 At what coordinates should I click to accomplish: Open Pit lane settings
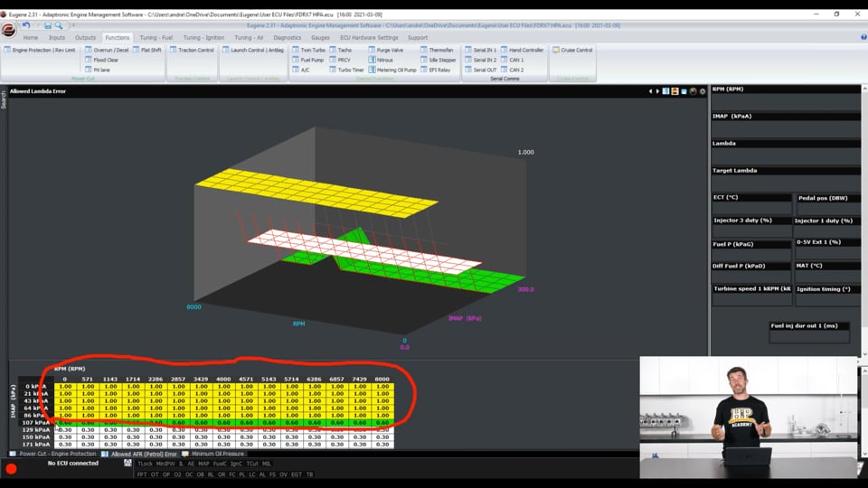(x=98, y=70)
